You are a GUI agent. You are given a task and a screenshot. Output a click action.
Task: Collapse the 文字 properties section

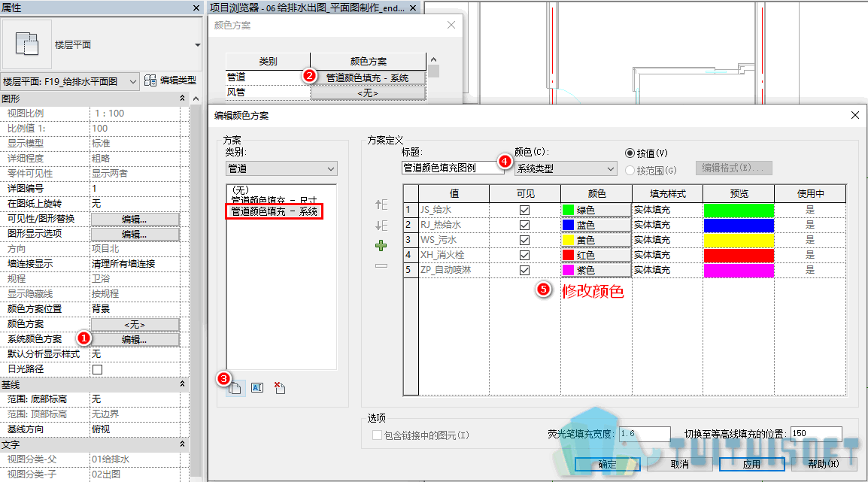click(x=182, y=444)
